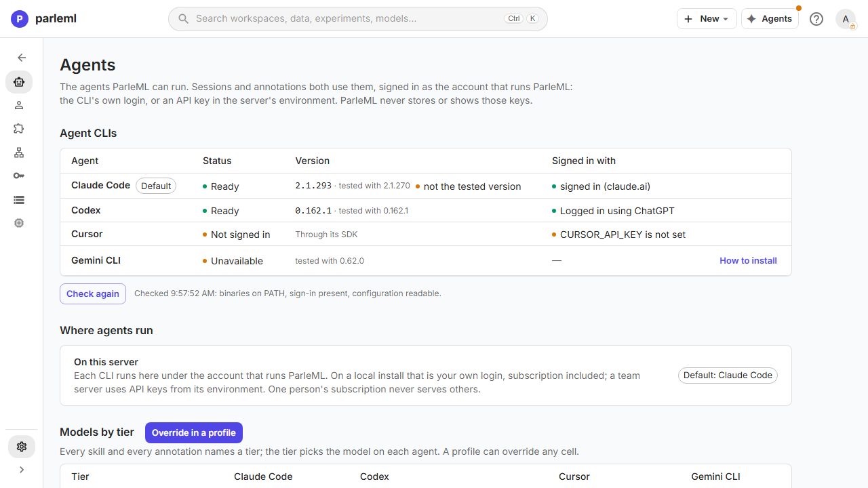868x488 pixels.
Task: Click the 'Signed in with' column header
Action: coord(584,161)
